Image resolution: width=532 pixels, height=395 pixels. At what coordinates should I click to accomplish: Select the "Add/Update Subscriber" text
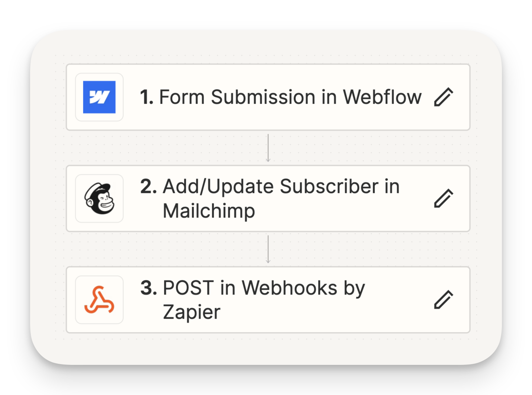click(270, 186)
